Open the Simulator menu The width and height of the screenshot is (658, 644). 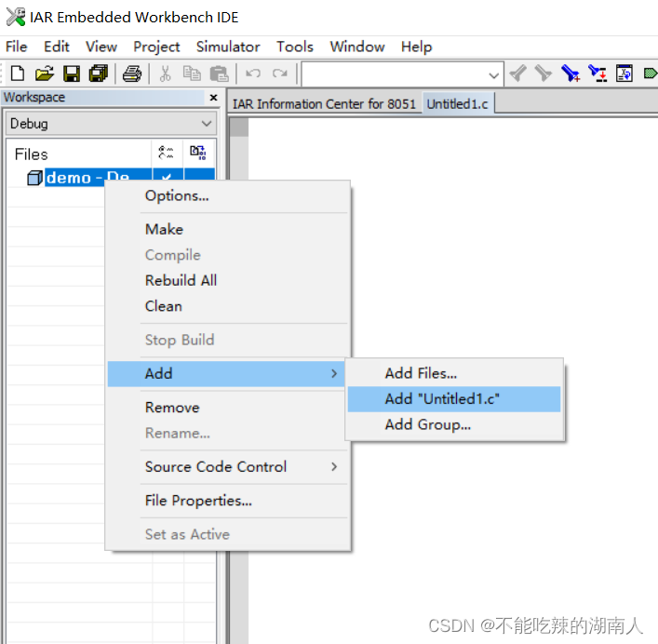[228, 47]
